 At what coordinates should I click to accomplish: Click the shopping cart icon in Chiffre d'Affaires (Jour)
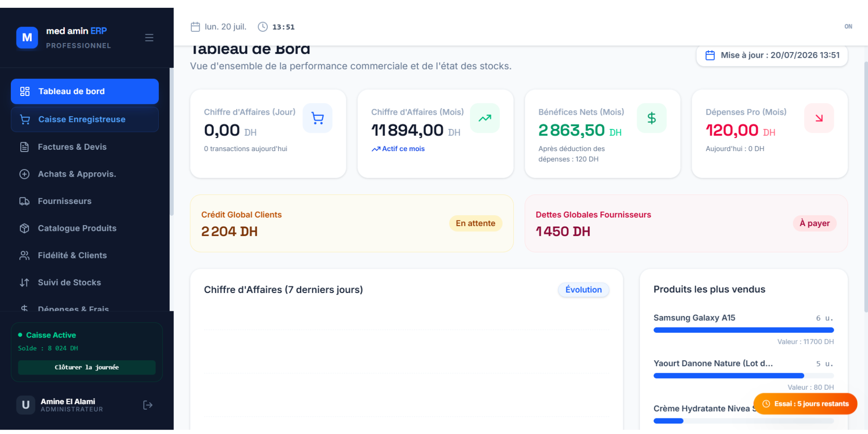(318, 118)
